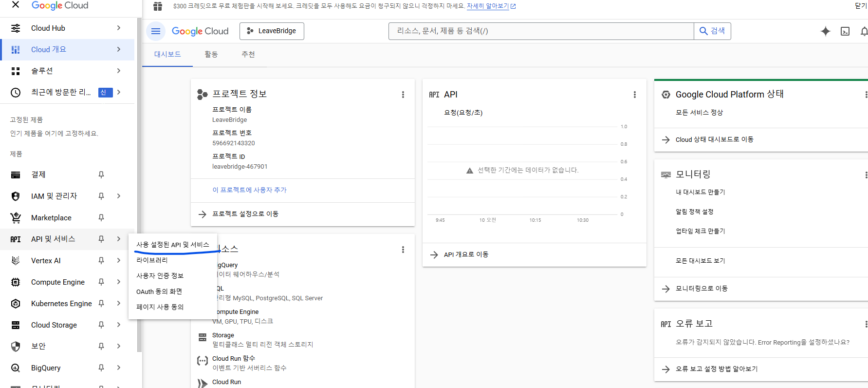Click the Kubernetes Engine hexagon icon

[x=16, y=304]
